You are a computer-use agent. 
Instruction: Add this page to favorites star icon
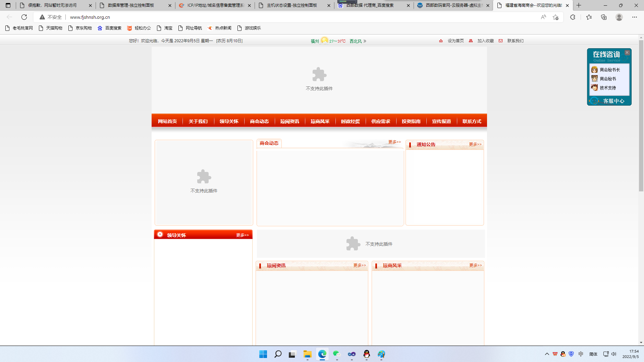555,17
